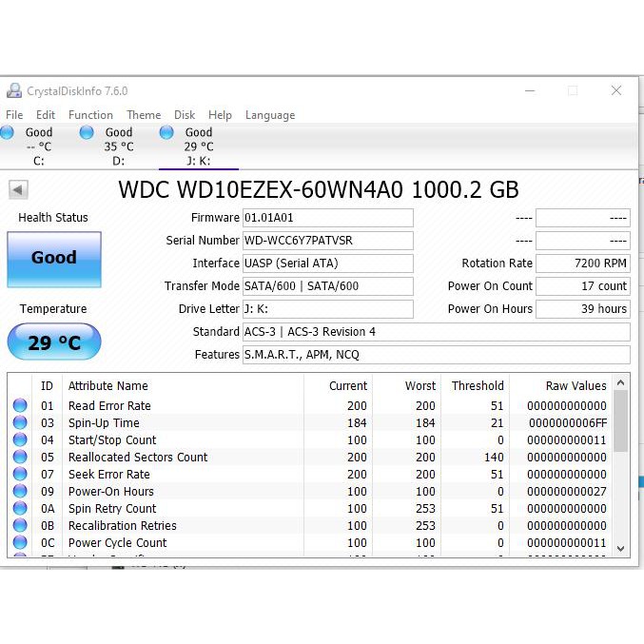
Task: Close the CrystalDiskInfo window
Action: [616, 90]
